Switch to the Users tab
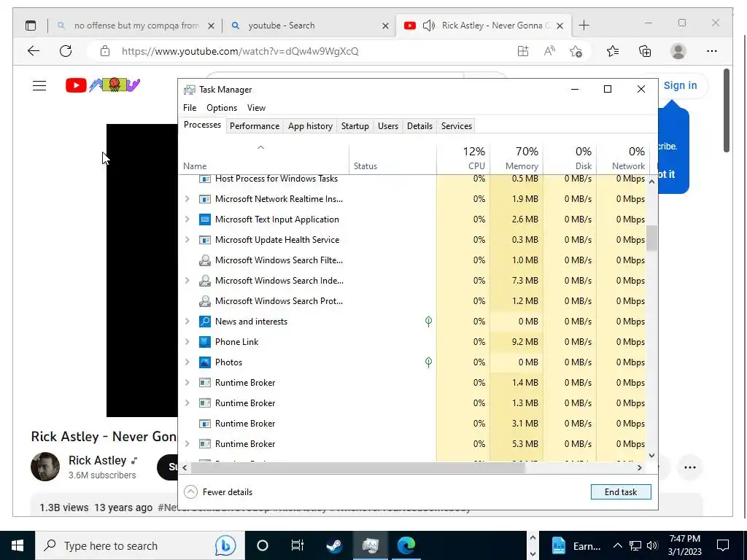 click(x=388, y=125)
